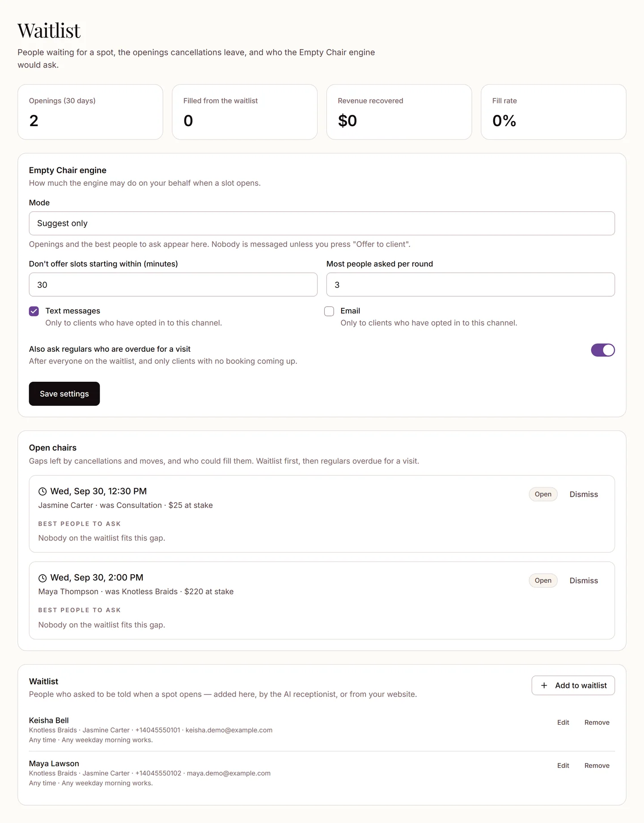This screenshot has height=823, width=644.
Task: Click Jasmine Carter was Consultation detail line
Action: pos(126,505)
